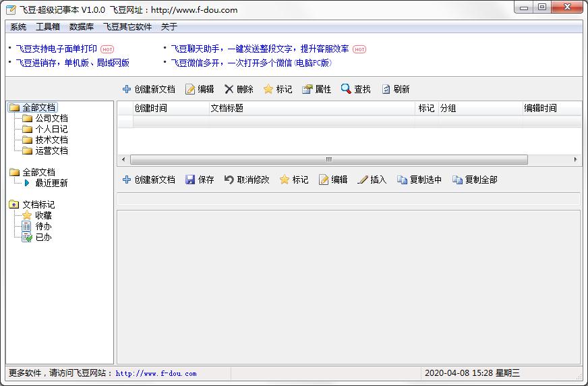Viewport: 588px width, 386px height.
Task: Select the 已办 completed mark item
Action: 43,238
